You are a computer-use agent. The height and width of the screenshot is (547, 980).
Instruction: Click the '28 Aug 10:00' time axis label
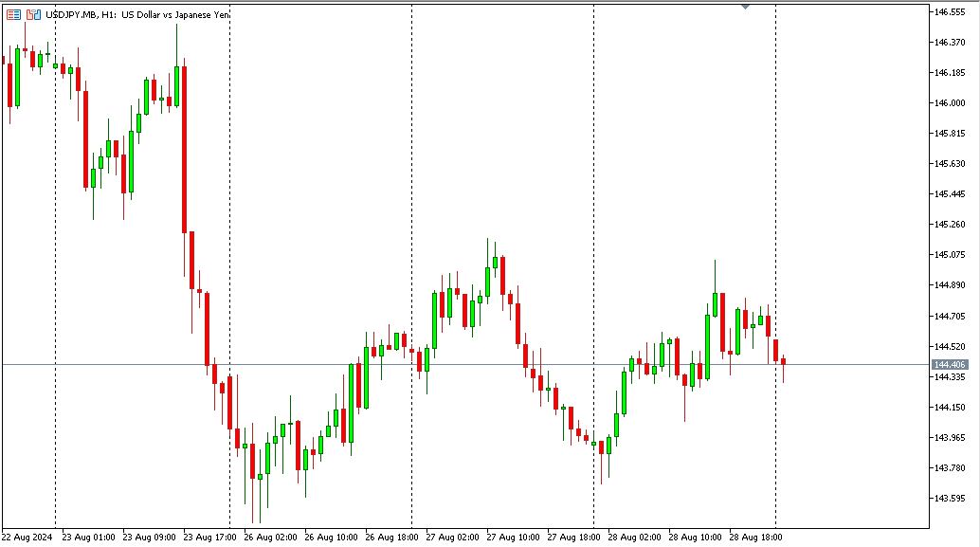click(x=695, y=537)
